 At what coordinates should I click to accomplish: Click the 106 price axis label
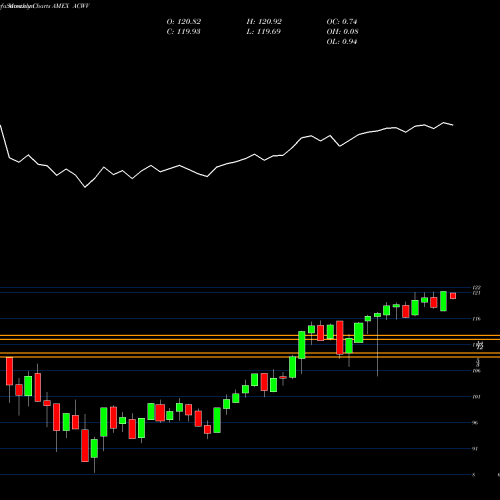477,371
